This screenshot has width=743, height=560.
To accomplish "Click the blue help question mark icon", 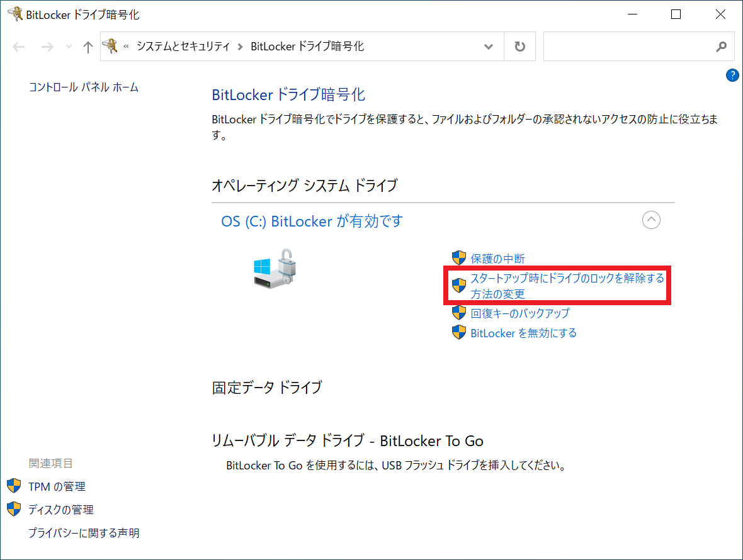I will pyautogui.click(x=732, y=76).
